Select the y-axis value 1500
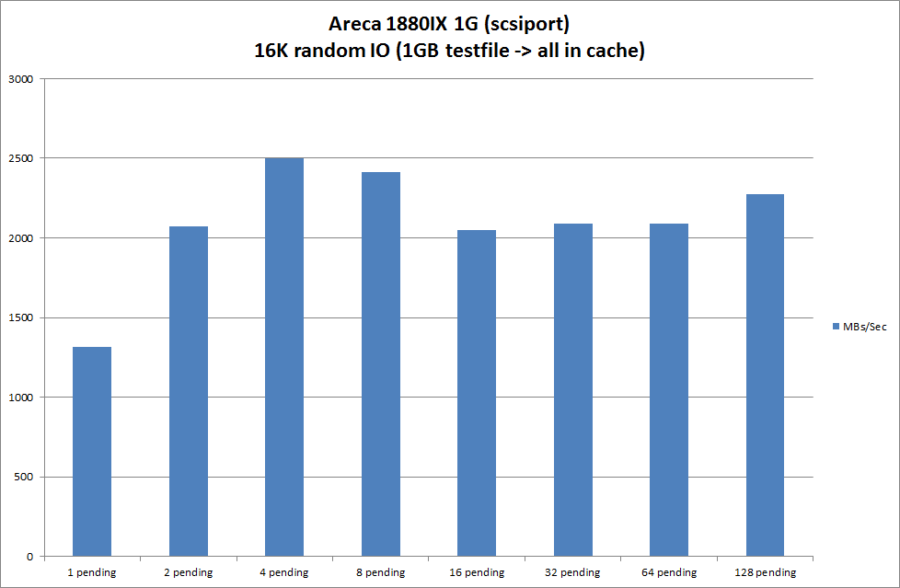This screenshot has height=588, width=900. coord(20,317)
